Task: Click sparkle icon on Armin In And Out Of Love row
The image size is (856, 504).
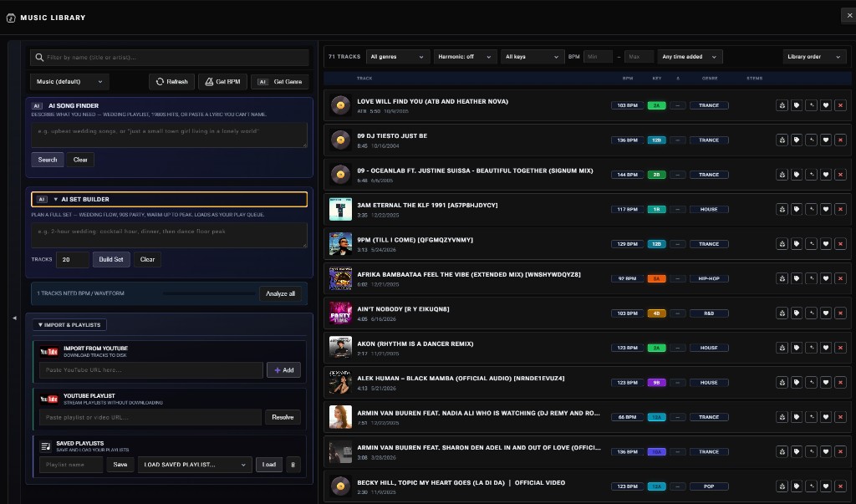Action: click(811, 451)
